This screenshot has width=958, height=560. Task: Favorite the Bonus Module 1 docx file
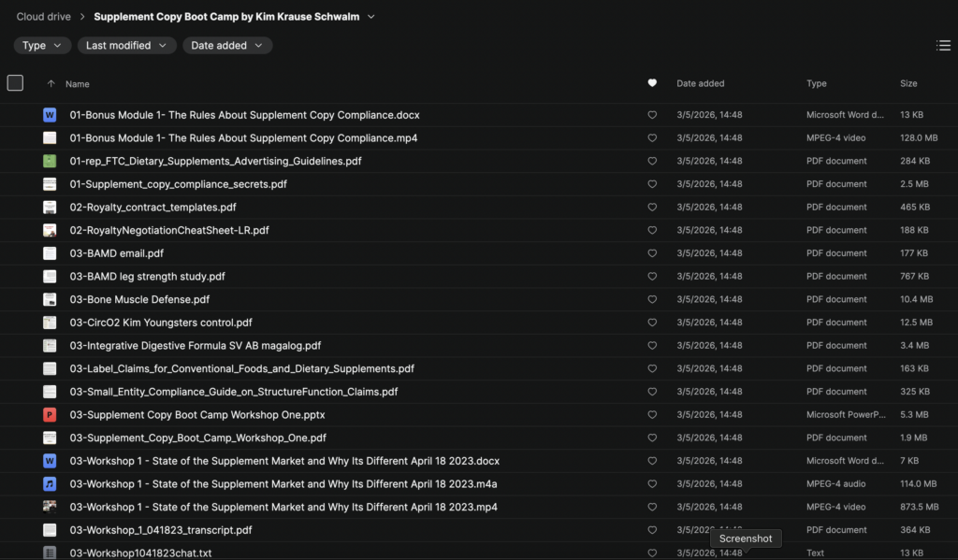click(652, 115)
